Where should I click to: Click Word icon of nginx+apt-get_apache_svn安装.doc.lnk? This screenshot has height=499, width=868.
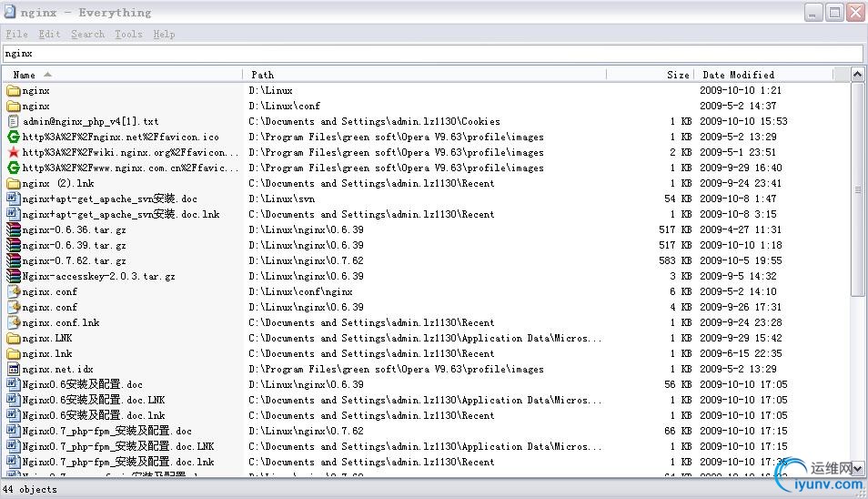point(14,214)
